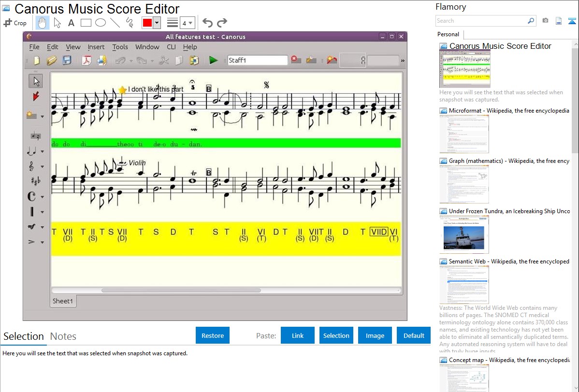Click the red color swatch
The width and height of the screenshot is (579, 392).
click(x=147, y=23)
